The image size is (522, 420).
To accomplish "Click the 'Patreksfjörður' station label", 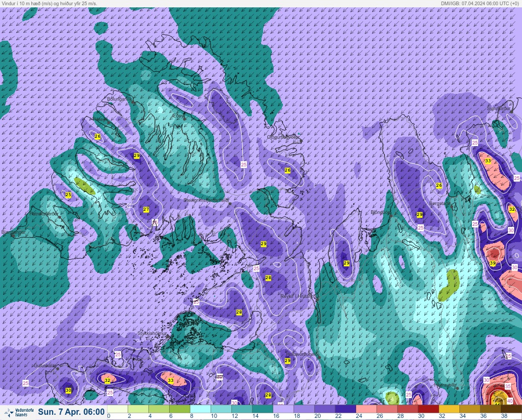I will (44, 214).
